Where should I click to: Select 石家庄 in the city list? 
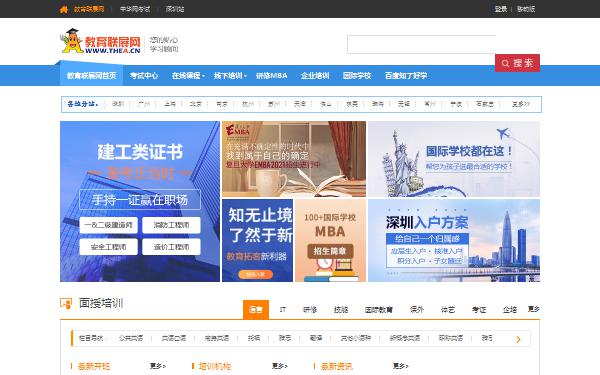(485, 104)
